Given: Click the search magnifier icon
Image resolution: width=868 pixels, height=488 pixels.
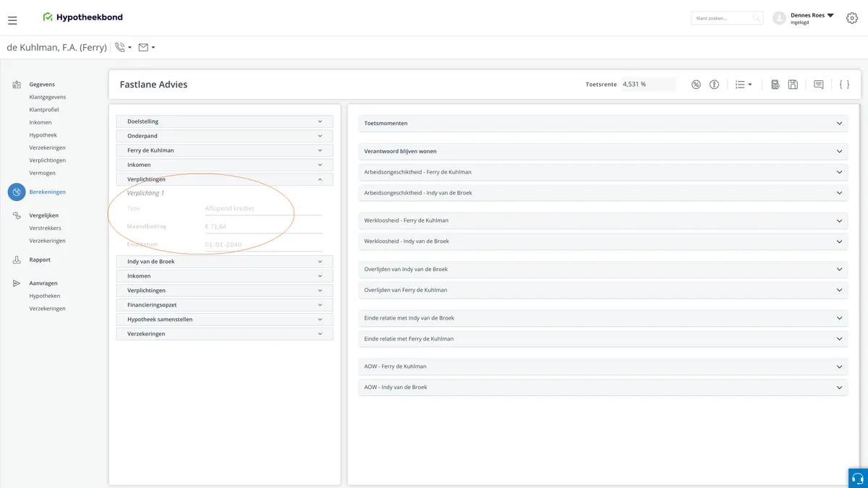Looking at the screenshot, I should (757, 18).
